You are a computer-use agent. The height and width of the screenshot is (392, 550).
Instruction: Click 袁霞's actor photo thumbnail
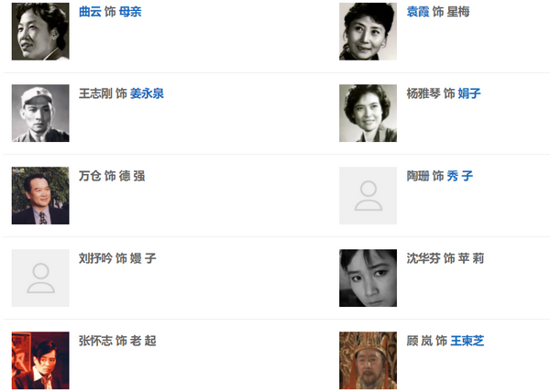tap(368, 31)
